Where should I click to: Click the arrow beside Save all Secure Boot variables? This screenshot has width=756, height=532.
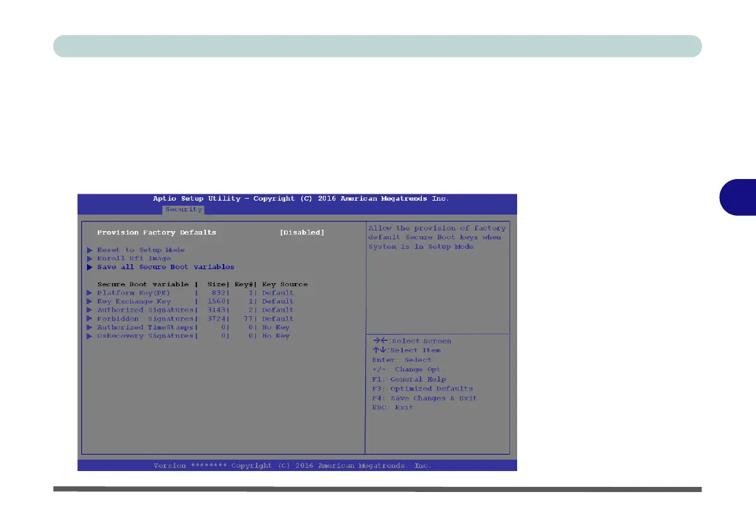[x=90, y=267]
